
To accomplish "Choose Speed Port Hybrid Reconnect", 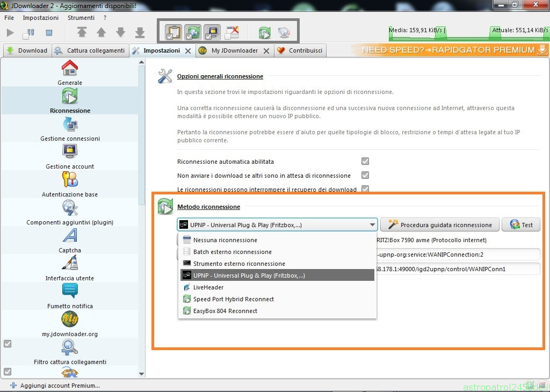I will [277, 299].
